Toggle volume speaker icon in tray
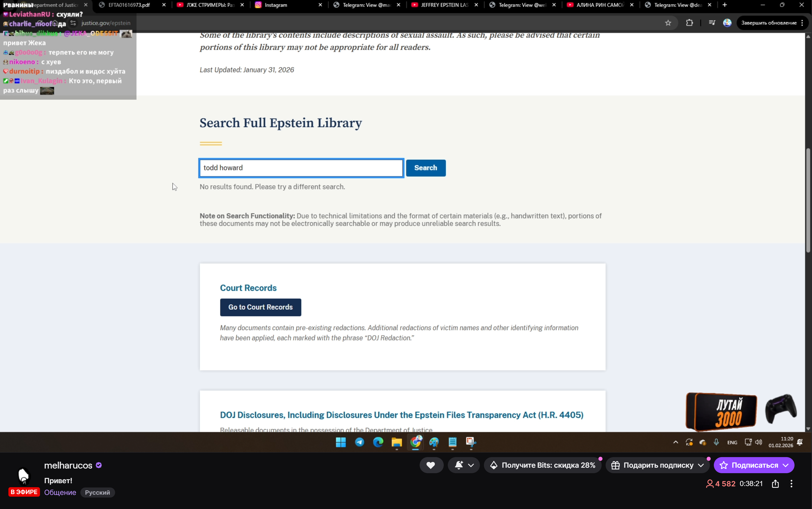812x509 pixels. tap(758, 442)
